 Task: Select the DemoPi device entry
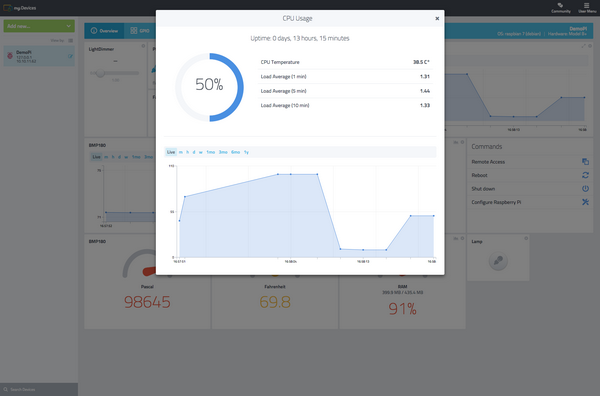tap(39, 56)
